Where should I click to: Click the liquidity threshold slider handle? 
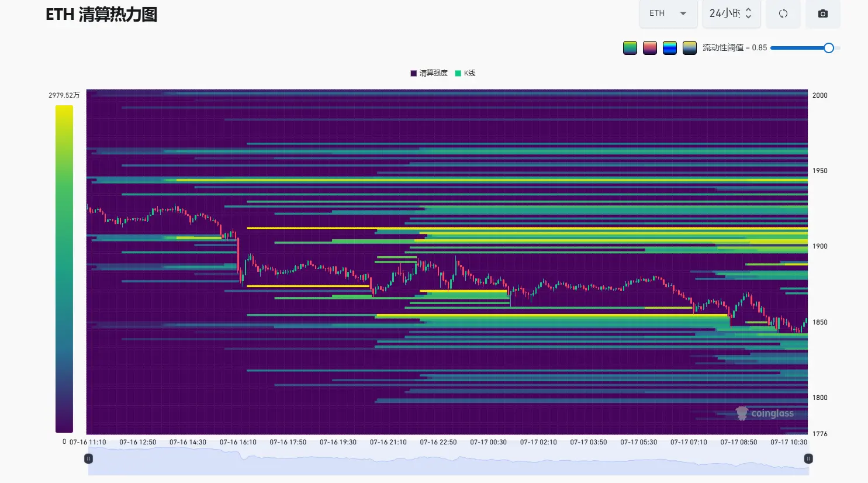tap(828, 48)
